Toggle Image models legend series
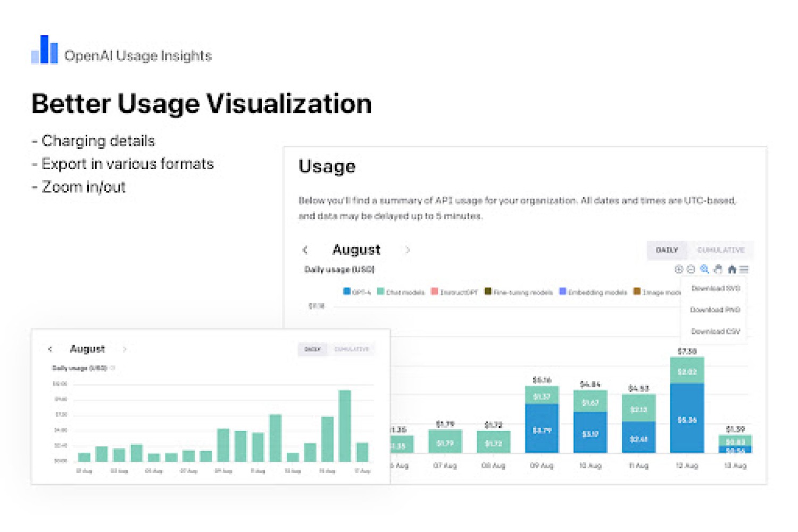 (657, 292)
